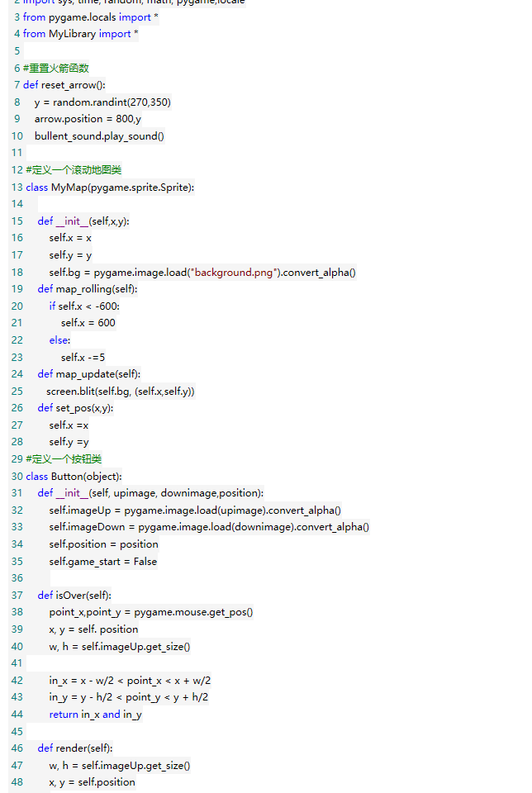This screenshot has height=793, width=532.
Task: Click 'bullent_sound.play_sound()' line
Action: pyautogui.click(x=99, y=136)
